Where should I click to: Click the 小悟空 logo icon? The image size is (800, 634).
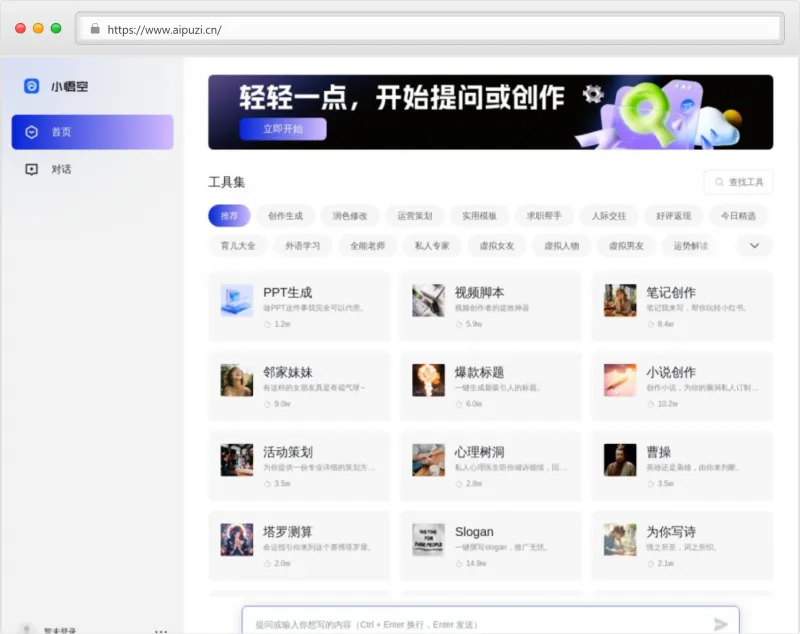32,86
